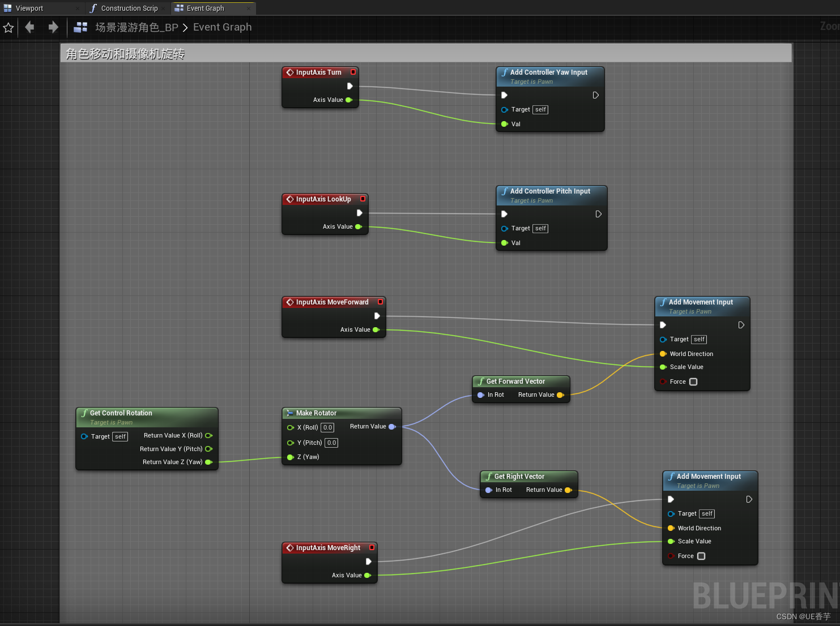Screen dimensions: 840x626
Task: Click Return Value pin on Make Rotator
Action: point(392,427)
